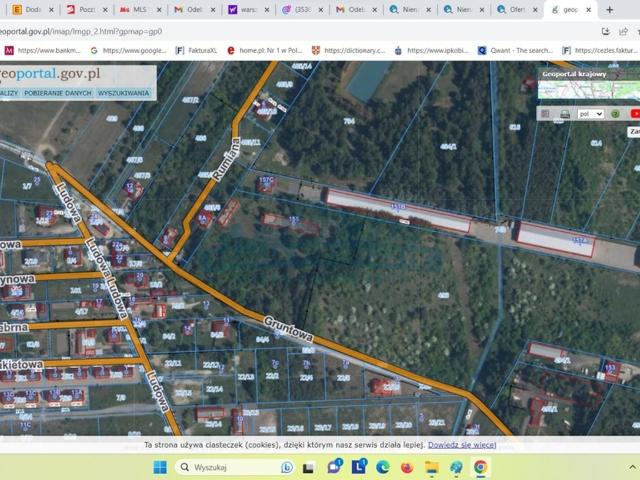Click the map composition icon left of printer
640x480 pixels.
tap(546, 114)
